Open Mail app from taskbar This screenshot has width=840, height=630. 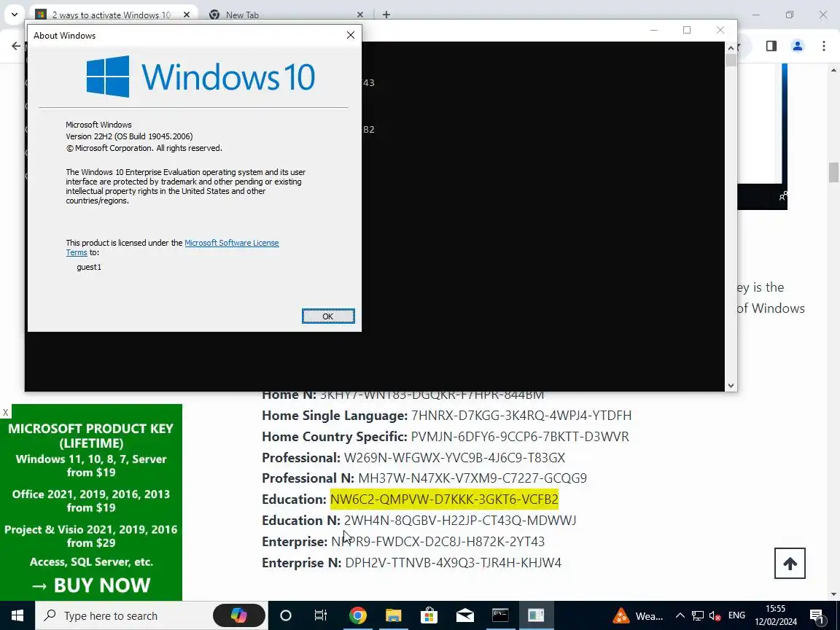[x=465, y=615]
